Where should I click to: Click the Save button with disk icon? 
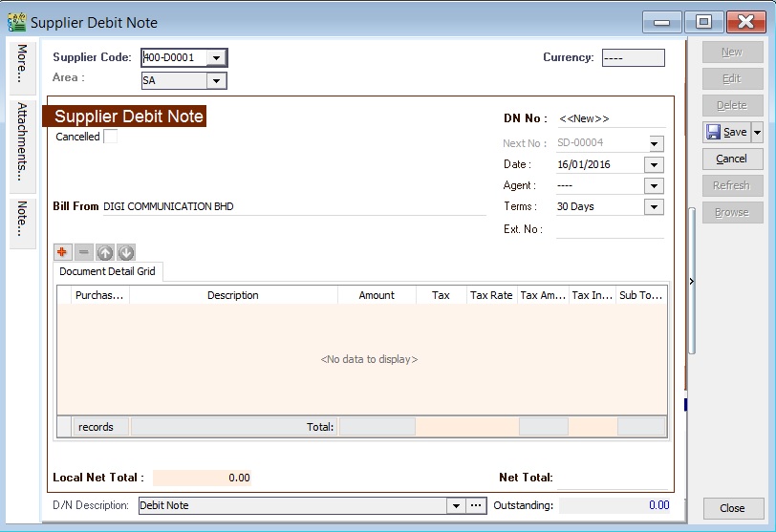726,132
